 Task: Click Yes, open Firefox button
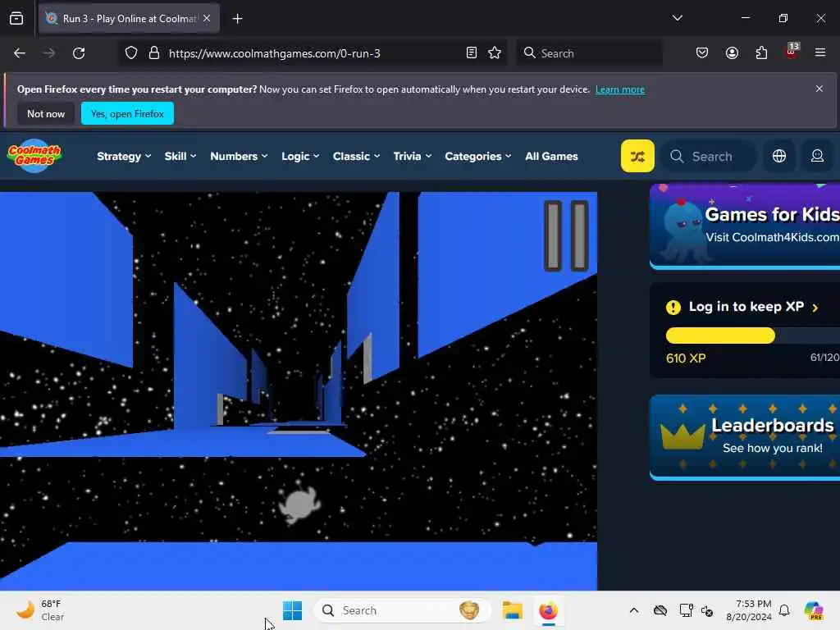coord(127,113)
